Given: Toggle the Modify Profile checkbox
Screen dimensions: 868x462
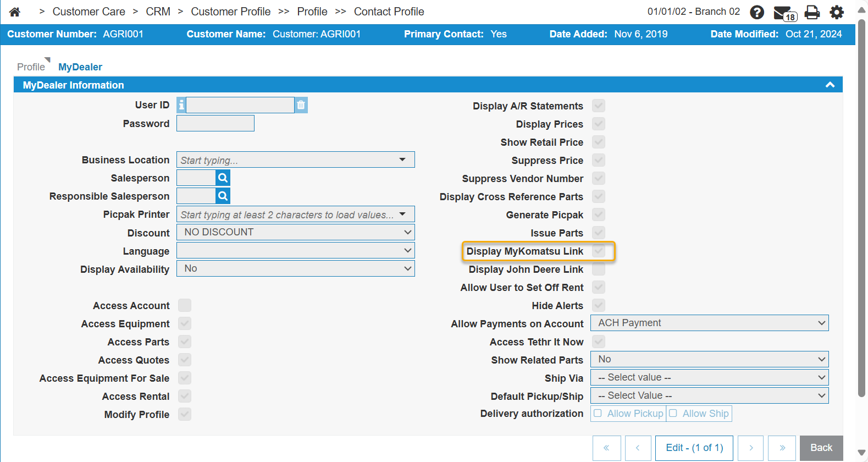Looking at the screenshot, I should pos(185,414).
